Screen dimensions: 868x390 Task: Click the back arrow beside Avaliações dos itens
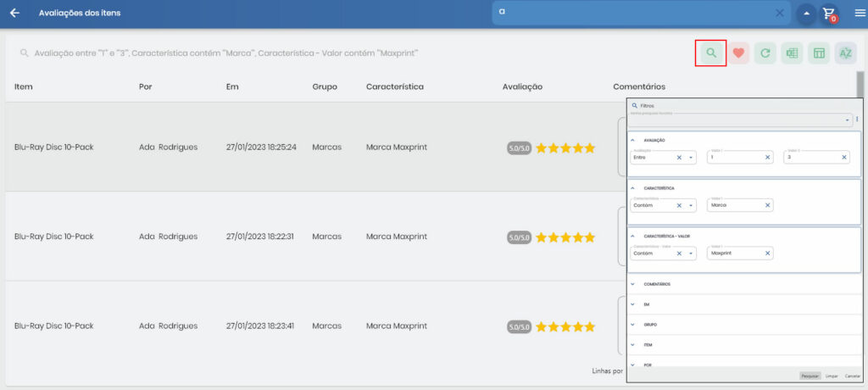pos(14,13)
